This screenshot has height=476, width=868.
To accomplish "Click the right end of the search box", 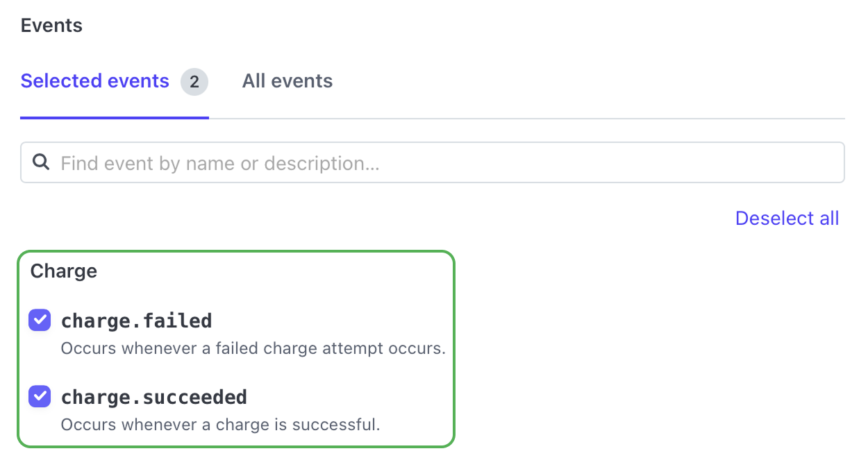I will coord(830,163).
